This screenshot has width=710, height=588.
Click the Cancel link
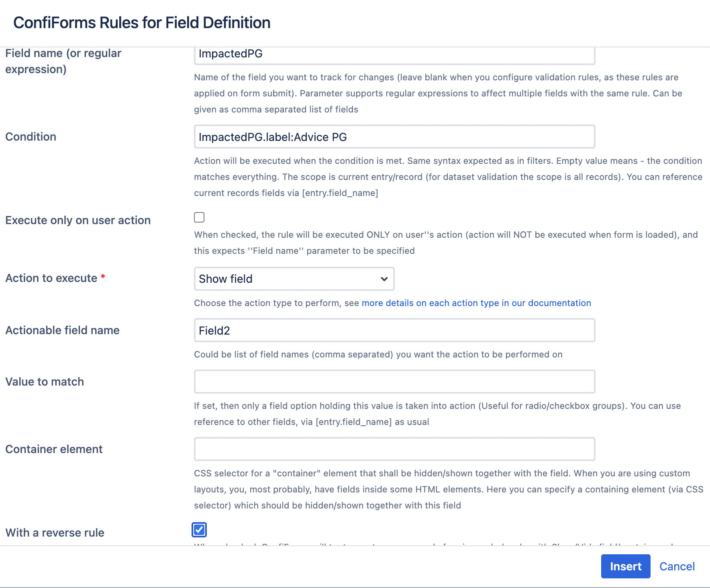click(677, 566)
